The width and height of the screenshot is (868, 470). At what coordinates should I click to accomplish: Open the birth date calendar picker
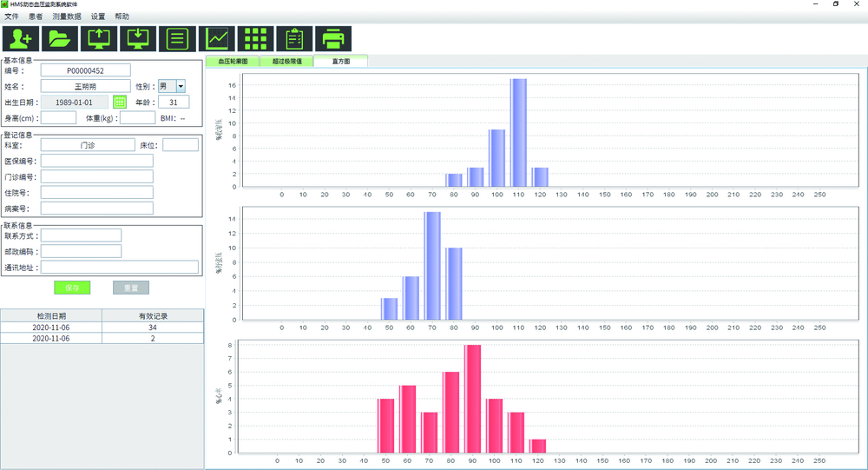120,103
